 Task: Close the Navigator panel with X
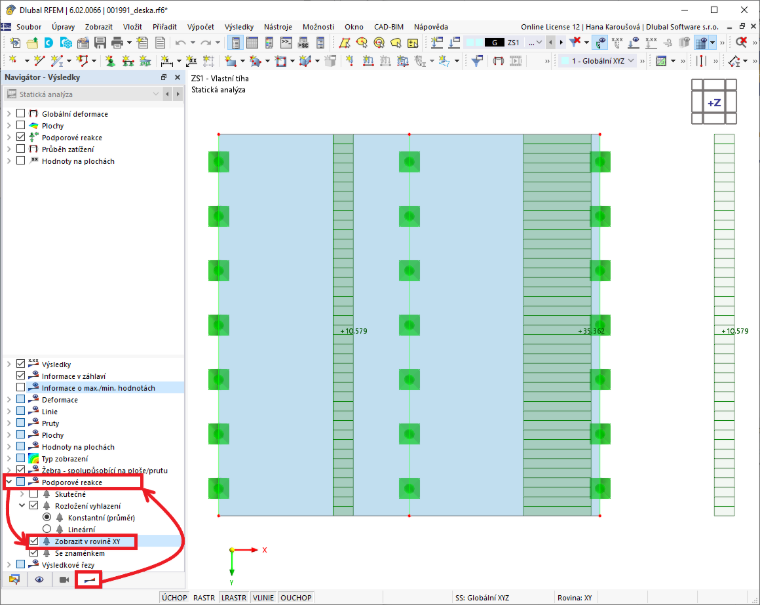(x=177, y=77)
